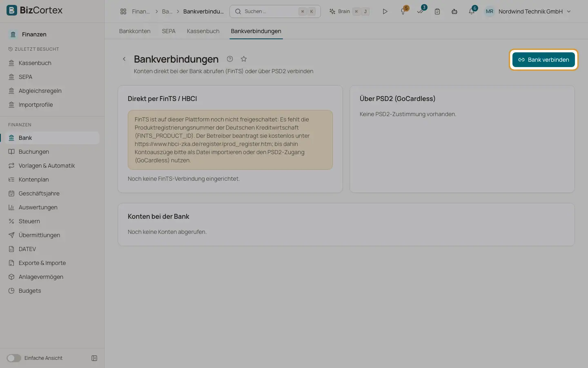The image size is (588, 368).
Task: Open the Finan... breadcrumb link
Action: click(141, 11)
